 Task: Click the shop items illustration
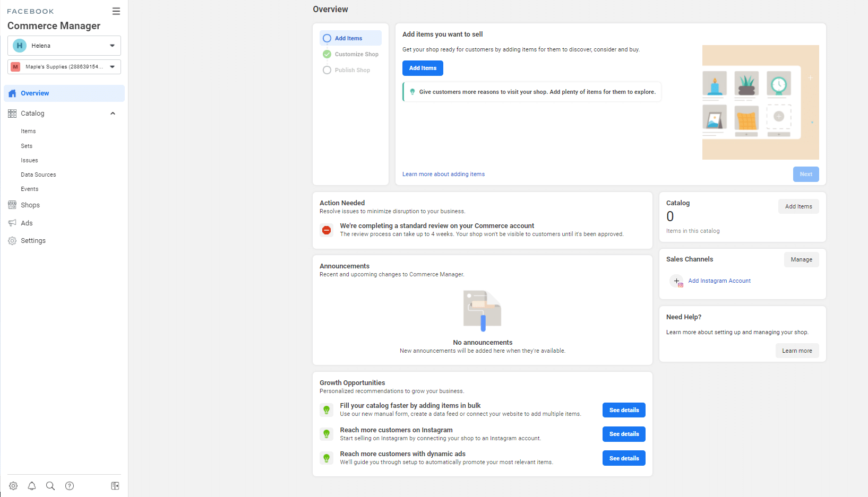pyautogui.click(x=760, y=102)
